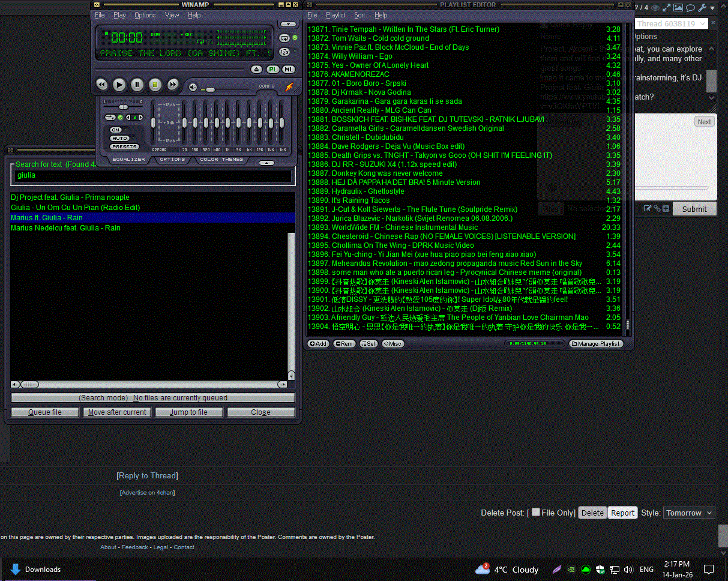Click the lightning bolt Winamp icon
Image resolution: width=728 pixels, height=581 pixels.
click(289, 88)
